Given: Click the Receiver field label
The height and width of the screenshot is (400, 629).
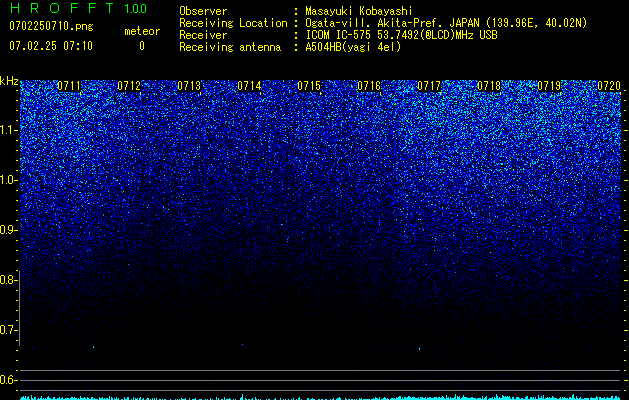Looking at the screenshot, I should [203, 35].
